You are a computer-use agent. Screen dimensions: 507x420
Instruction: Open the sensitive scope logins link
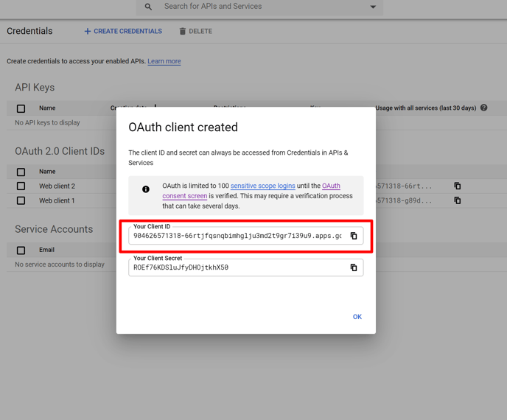click(262, 186)
